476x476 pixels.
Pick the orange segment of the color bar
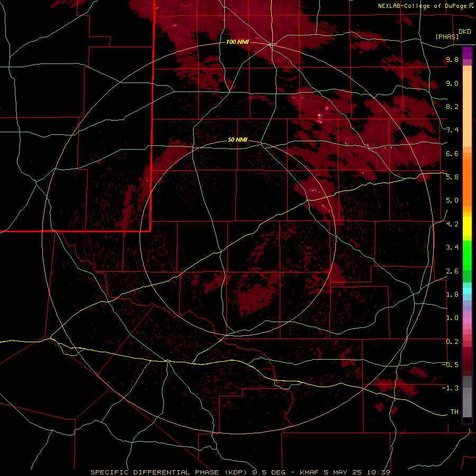pyautogui.click(x=467, y=182)
